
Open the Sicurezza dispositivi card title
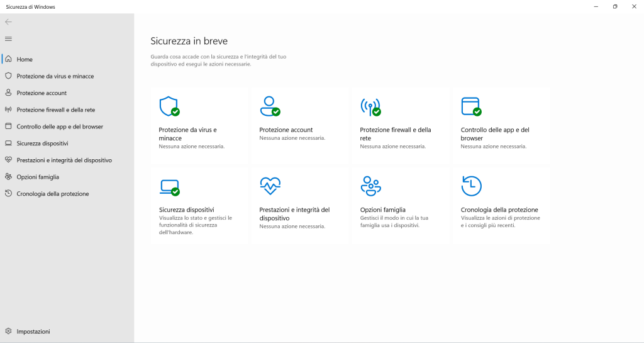point(186,210)
